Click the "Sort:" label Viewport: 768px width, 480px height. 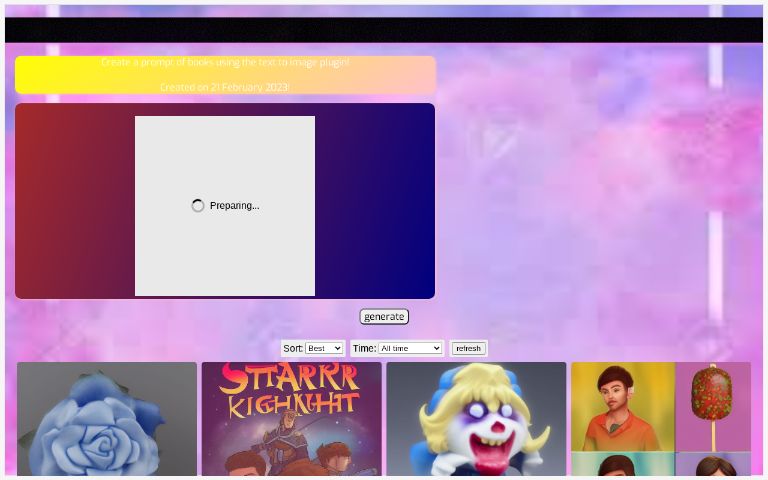(x=293, y=349)
